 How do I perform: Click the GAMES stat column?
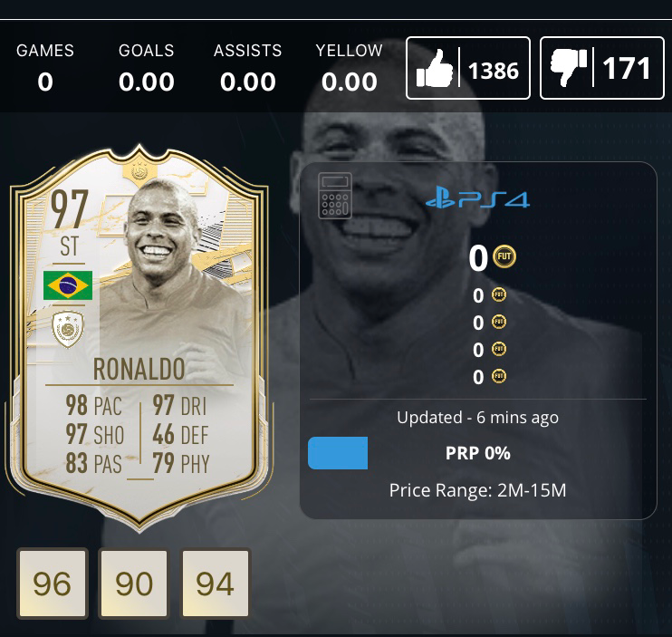click(x=45, y=68)
